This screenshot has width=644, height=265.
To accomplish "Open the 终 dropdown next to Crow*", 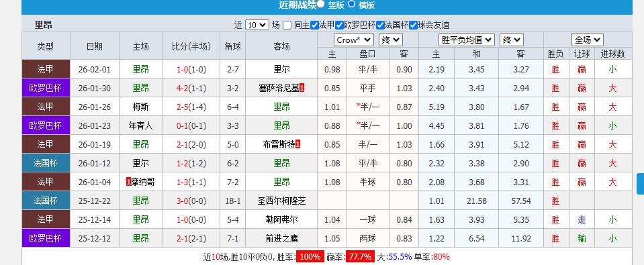I will (391, 40).
